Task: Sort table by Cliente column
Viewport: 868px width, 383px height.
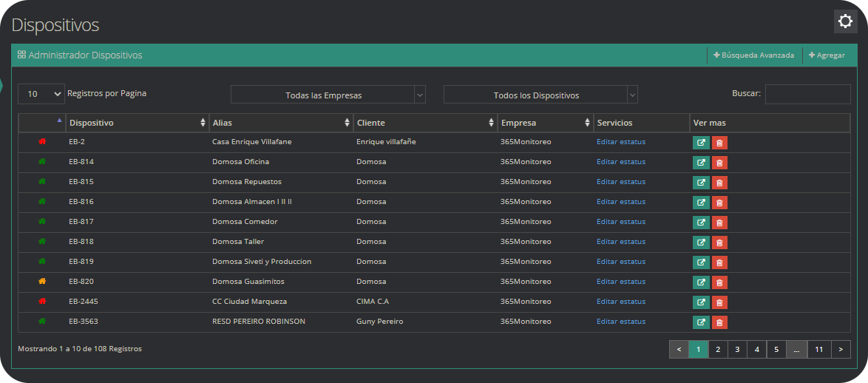Action: 425,123
